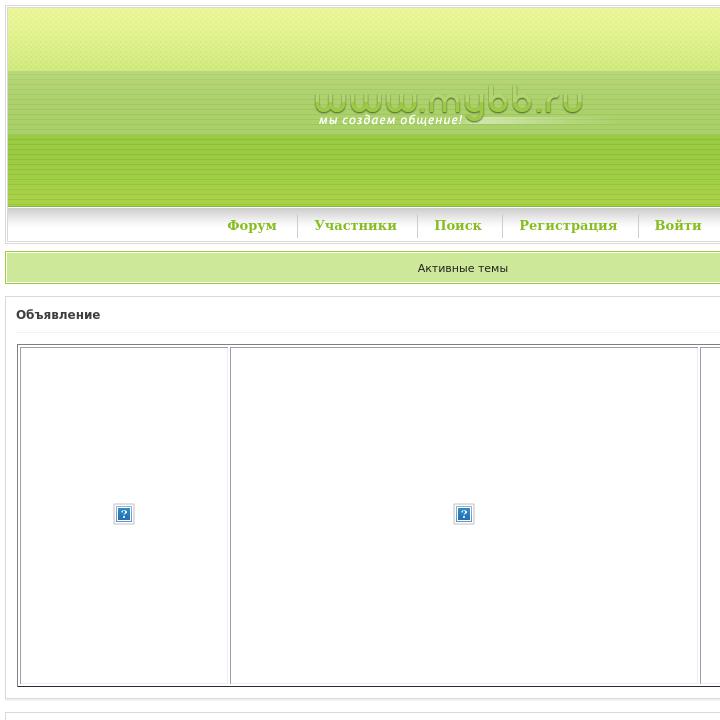Image resolution: width=720 pixels, height=720 pixels.
Task: Click the Регистрация link
Action: 568,225
